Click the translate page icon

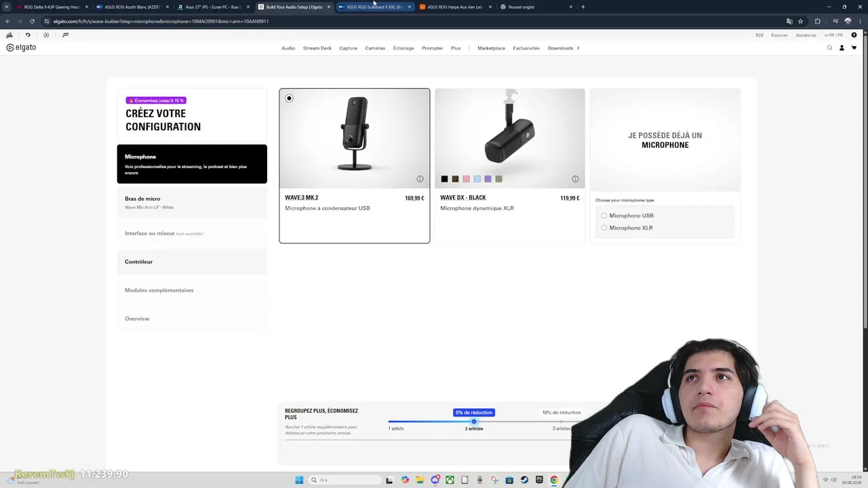coord(789,21)
